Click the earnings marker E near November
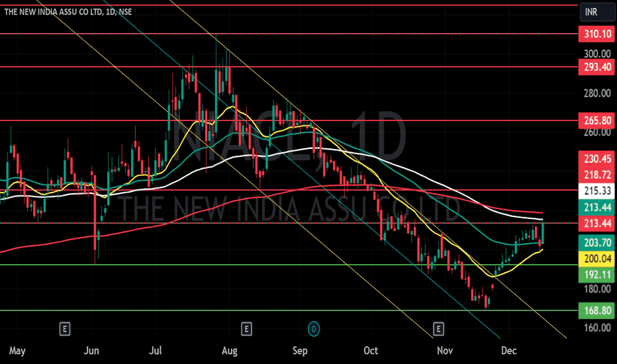This screenshot has height=364, width=617. click(x=438, y=328)
